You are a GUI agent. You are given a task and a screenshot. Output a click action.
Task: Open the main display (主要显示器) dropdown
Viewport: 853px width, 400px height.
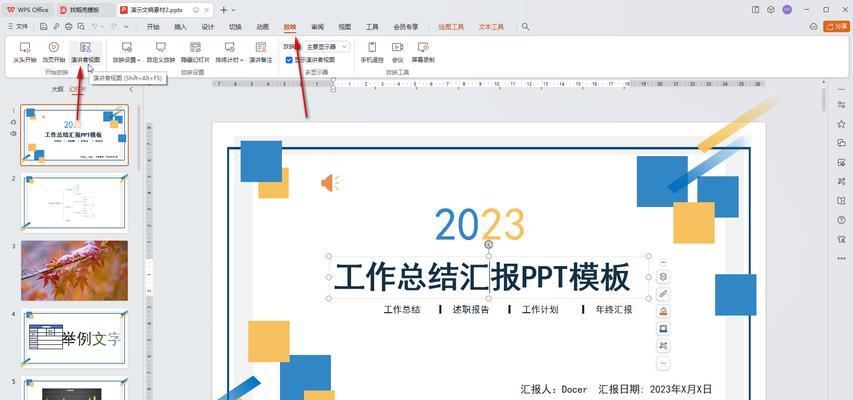click(326, 47)
